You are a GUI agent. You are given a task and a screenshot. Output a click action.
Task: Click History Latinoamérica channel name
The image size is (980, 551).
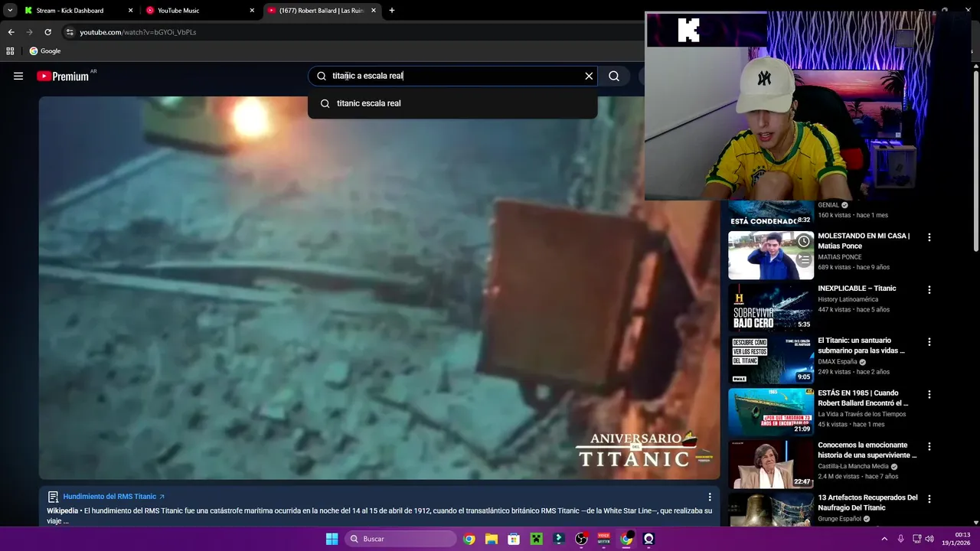tap(848, 299)
